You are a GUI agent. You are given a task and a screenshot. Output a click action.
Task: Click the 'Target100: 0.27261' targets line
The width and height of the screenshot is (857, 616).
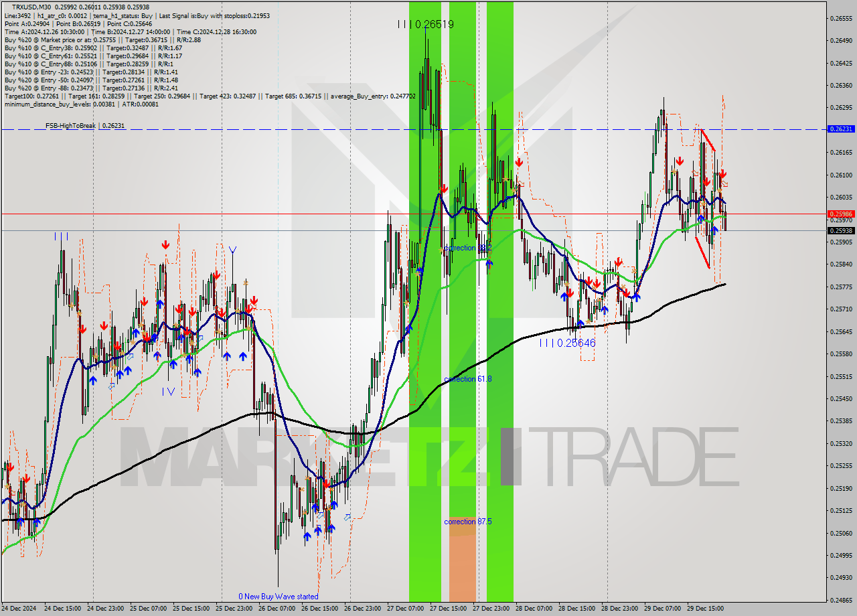[x=210, y=96]
